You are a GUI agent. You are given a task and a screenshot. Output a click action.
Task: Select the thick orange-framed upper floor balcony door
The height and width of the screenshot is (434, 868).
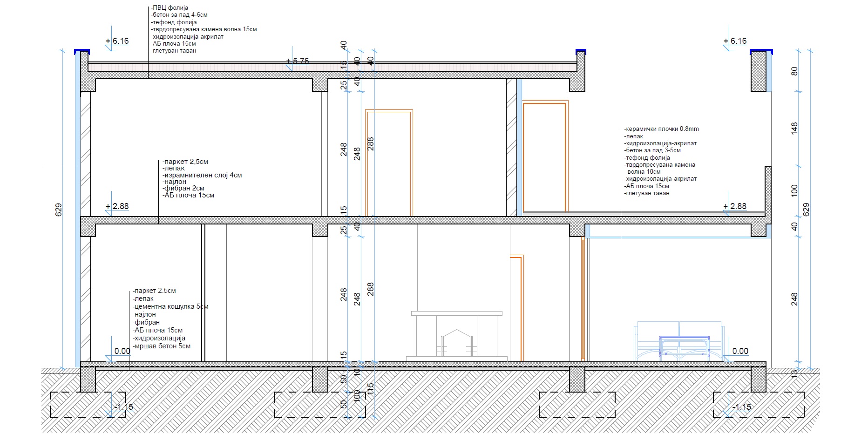[x=544, y=157]
